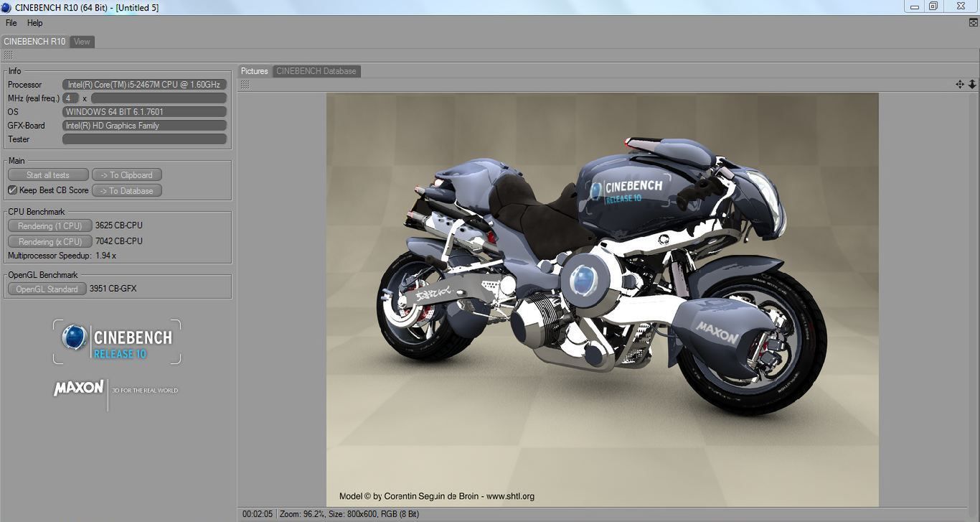
Task: Submit results with To Database button
Action: tap(127, 191)
